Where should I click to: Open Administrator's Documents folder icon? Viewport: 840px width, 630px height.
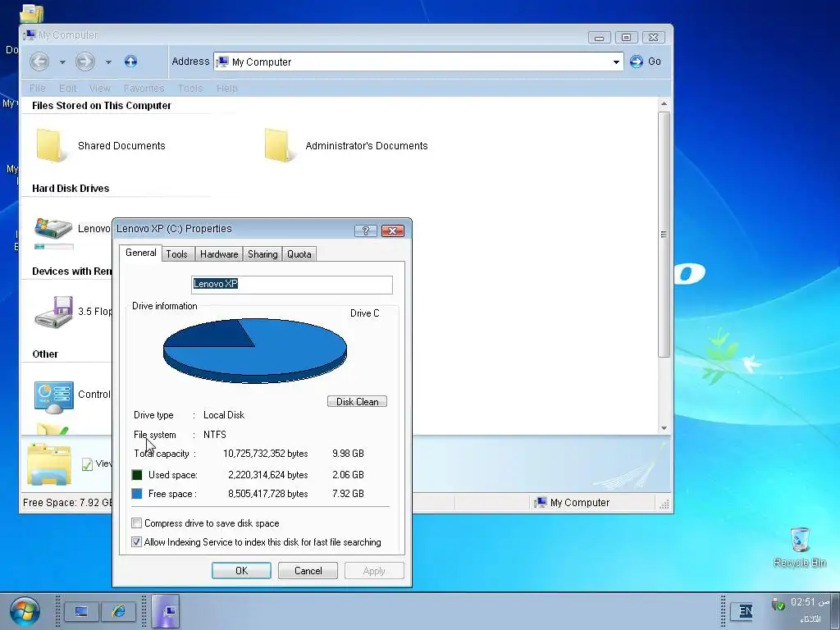pyautogui.click(x=279, y=145)
